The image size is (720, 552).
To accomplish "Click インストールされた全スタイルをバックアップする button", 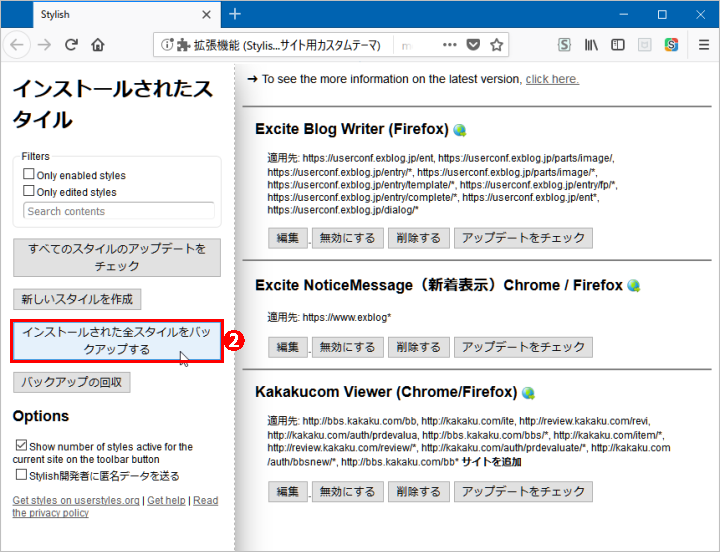I will tap(117, 341).
